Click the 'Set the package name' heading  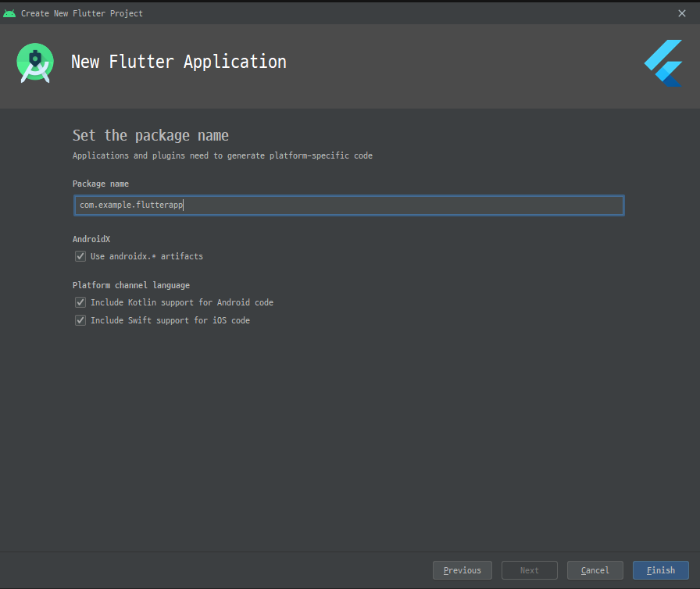click(151, 135)
